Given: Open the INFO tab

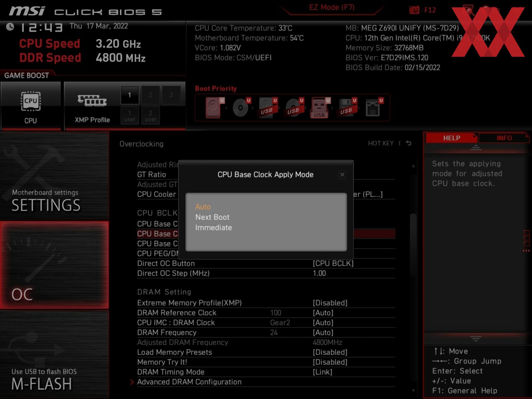Looking at the screenshot, I should pos(504,138).
